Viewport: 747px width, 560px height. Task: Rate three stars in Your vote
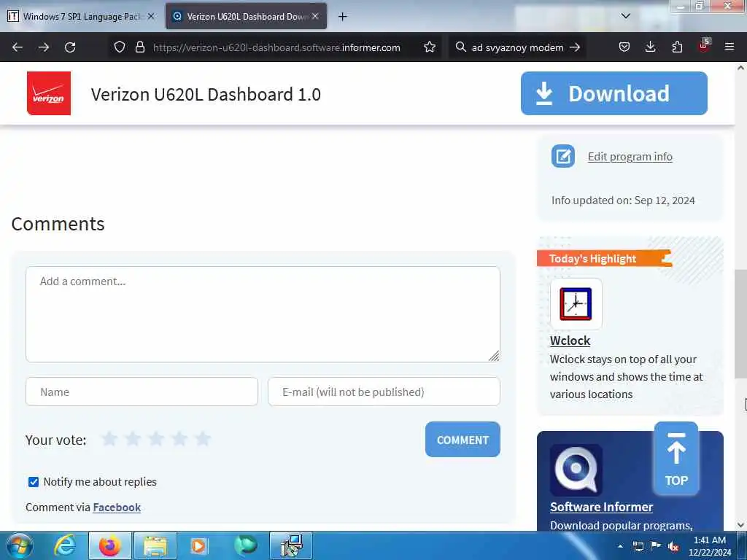pos(156,438)
